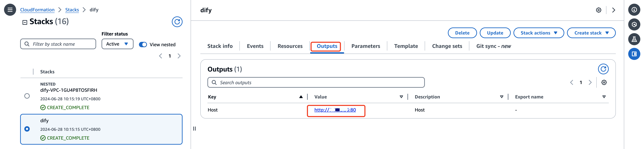Switch to Template tab
The width and height of the screenshot is (644, 149).
[406, 46]
